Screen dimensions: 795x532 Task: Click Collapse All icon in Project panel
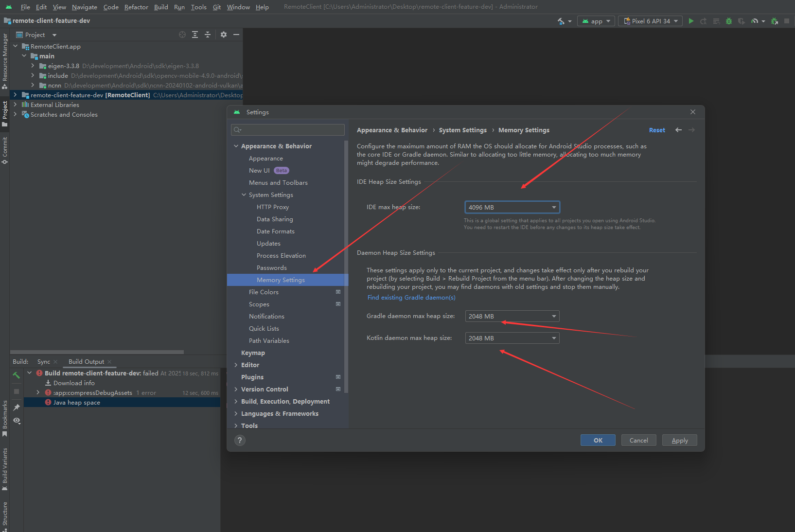208,35
